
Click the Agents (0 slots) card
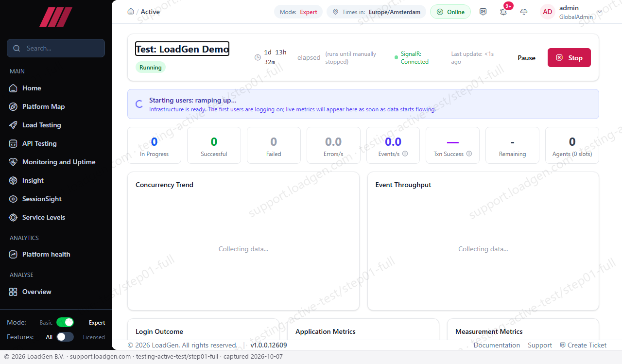click(x=572, y=145)
